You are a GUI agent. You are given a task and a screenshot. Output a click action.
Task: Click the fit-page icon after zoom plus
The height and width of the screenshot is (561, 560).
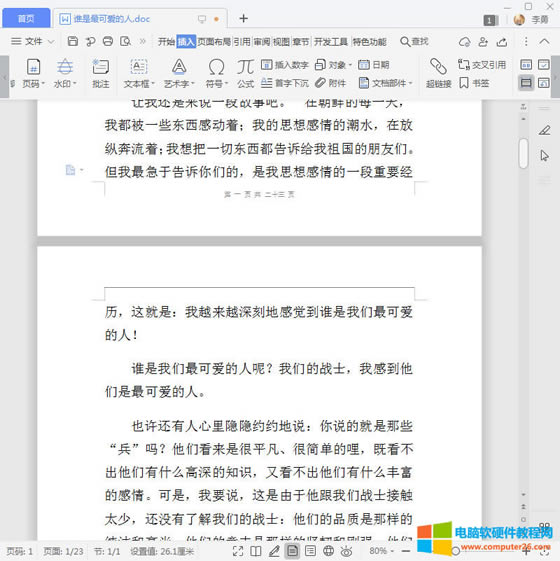(x=544, y=552)
